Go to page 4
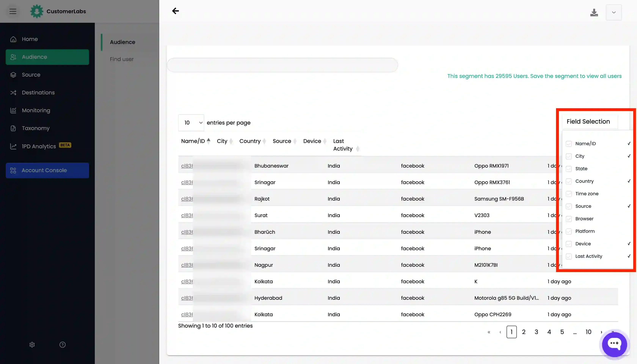The image size is (637, 364). tap(549, 332)
